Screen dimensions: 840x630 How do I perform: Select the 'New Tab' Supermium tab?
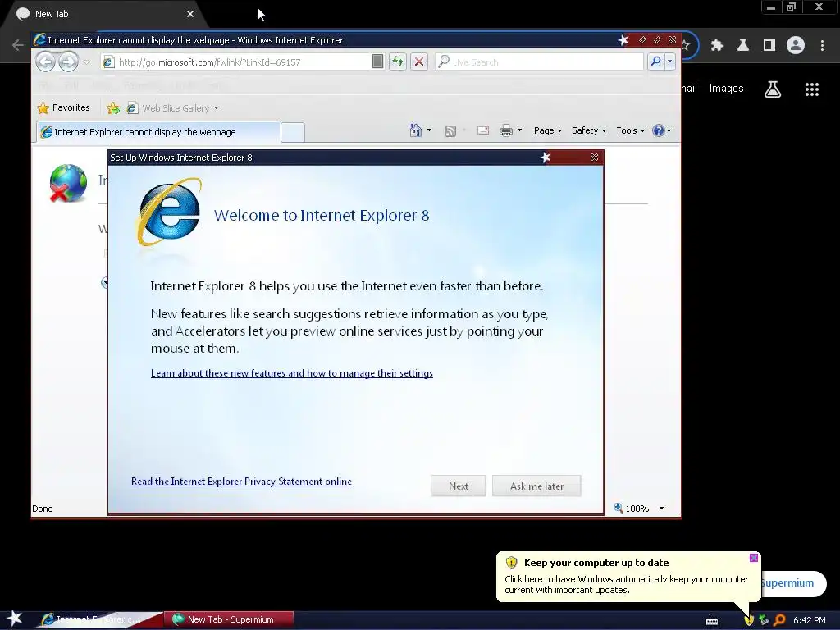coord(103,14)
